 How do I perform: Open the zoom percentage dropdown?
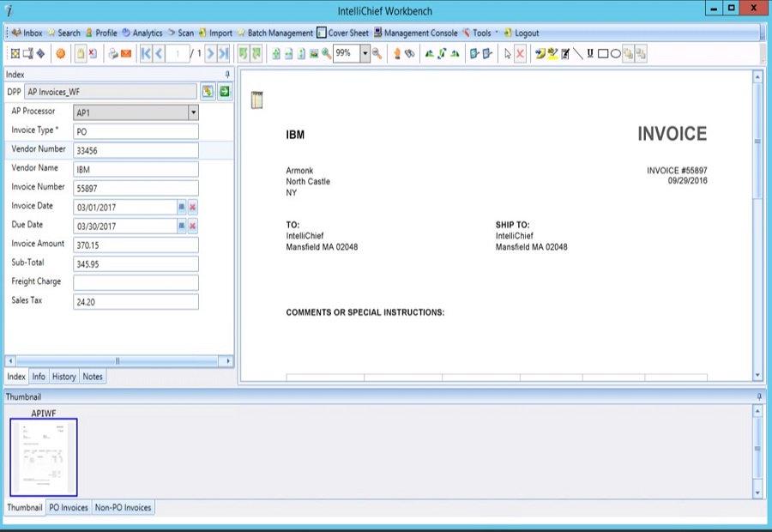(x=365, y=54)
